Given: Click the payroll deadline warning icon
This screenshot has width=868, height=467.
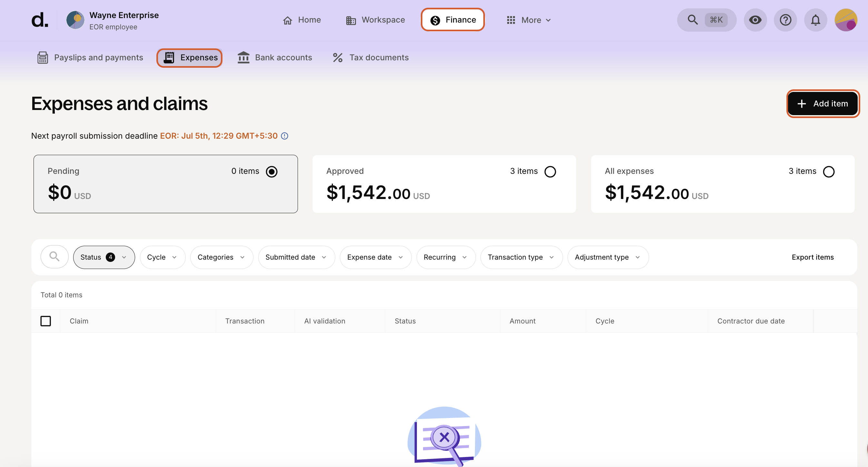Looking at the screenshot, I should point(285,136).
